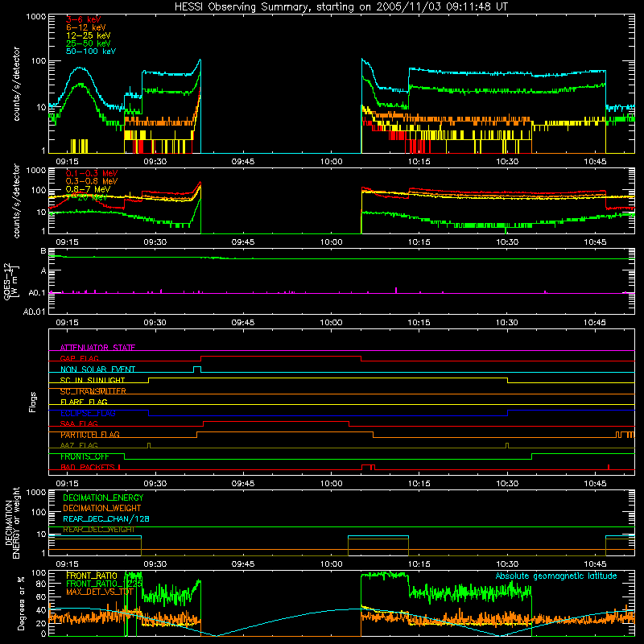Image resolution: width=644 pixels, height=644 pixels.
Task: Click the SAA_FLAG label
Action: [79, 423]
